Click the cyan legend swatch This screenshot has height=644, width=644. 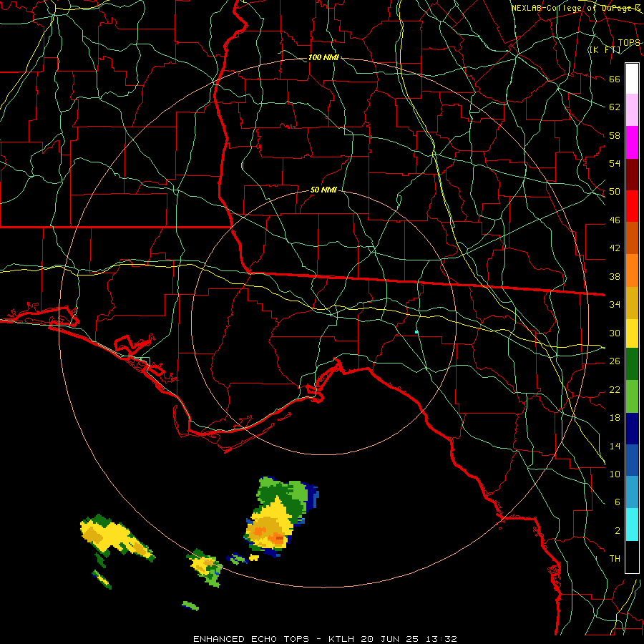point(632,525)
